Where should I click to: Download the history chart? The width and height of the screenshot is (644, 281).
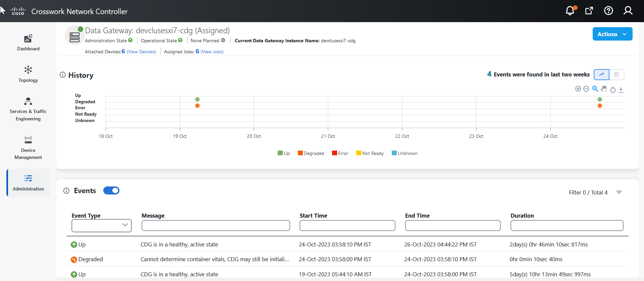click(621, 90)
